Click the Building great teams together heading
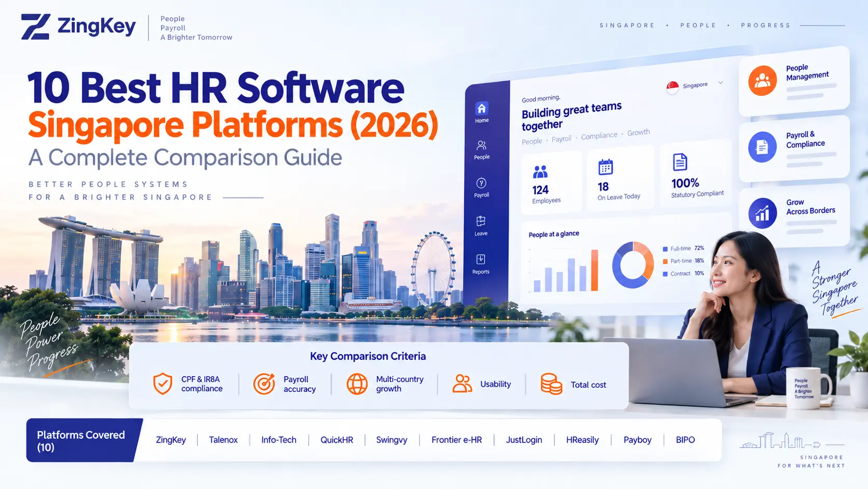Screen dimensions: 868x489 (571, 116)
